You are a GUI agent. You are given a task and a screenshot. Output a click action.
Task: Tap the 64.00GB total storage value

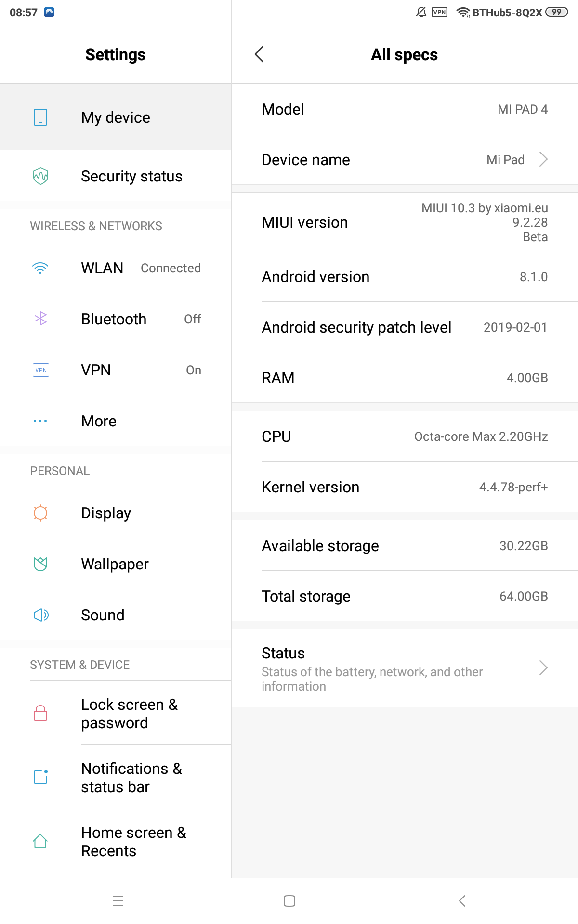[524, 596]
